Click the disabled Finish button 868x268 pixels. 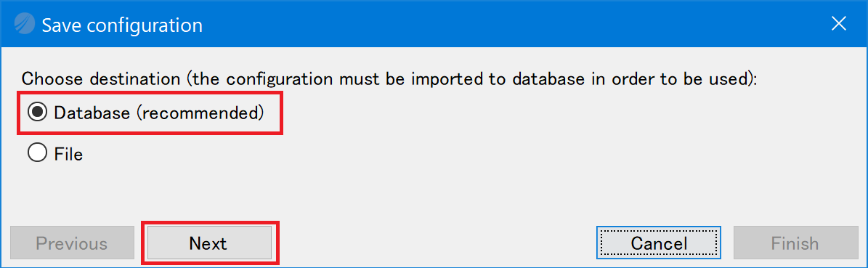click(795, 243)
